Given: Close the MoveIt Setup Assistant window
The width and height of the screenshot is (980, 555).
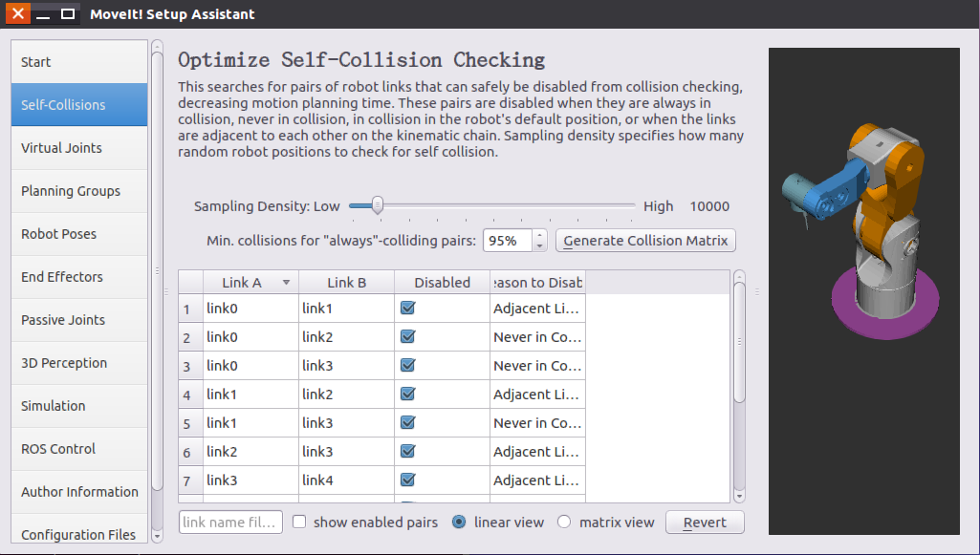Looking at the screenshot, I should (17, 13).
